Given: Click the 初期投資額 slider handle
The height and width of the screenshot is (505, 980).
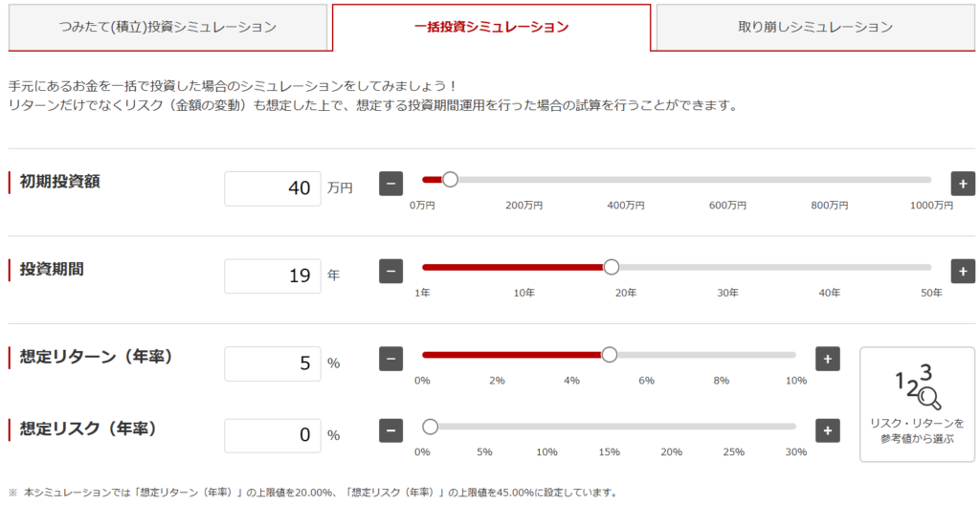Looking at the screenshot, I should coord(450,179).
